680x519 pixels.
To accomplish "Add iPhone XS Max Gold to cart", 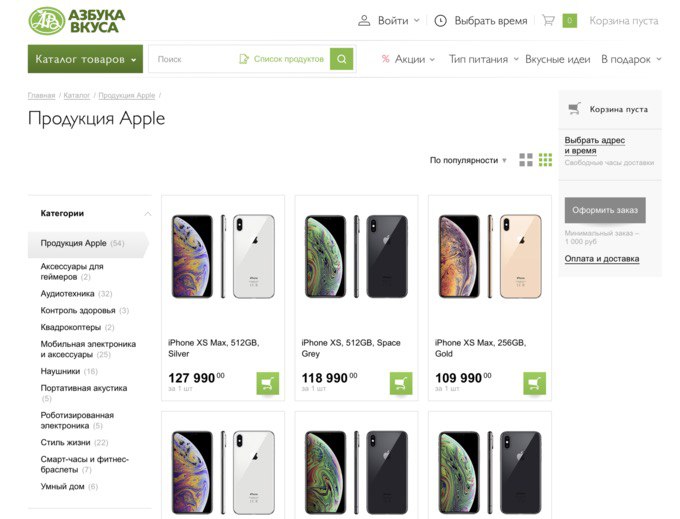I will [x=535, y=383].
